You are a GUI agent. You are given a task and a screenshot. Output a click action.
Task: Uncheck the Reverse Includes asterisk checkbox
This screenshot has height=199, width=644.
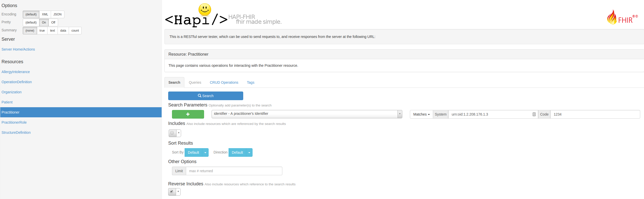point(172,192)
